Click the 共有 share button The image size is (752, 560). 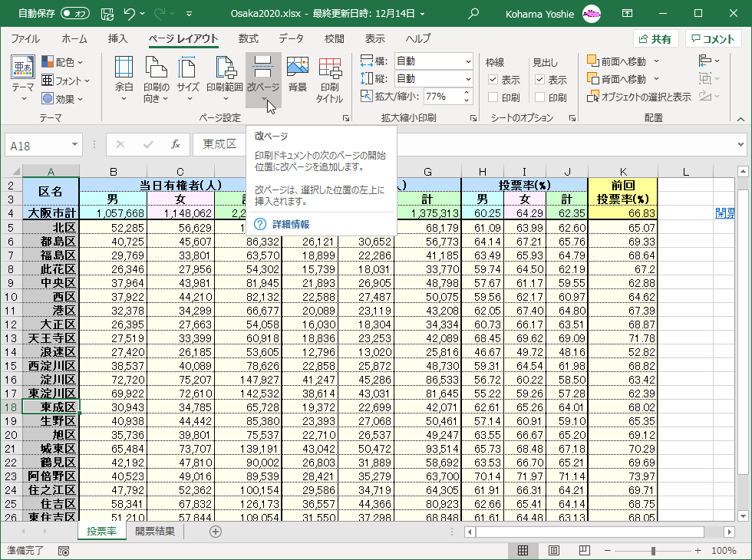pyautogui.click(x=655, y=39)
